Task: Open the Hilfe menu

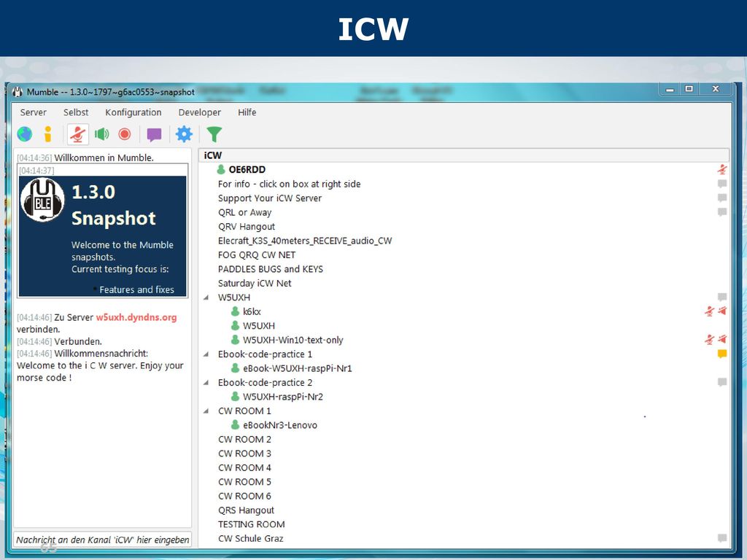Action: [x=247, y=112]
